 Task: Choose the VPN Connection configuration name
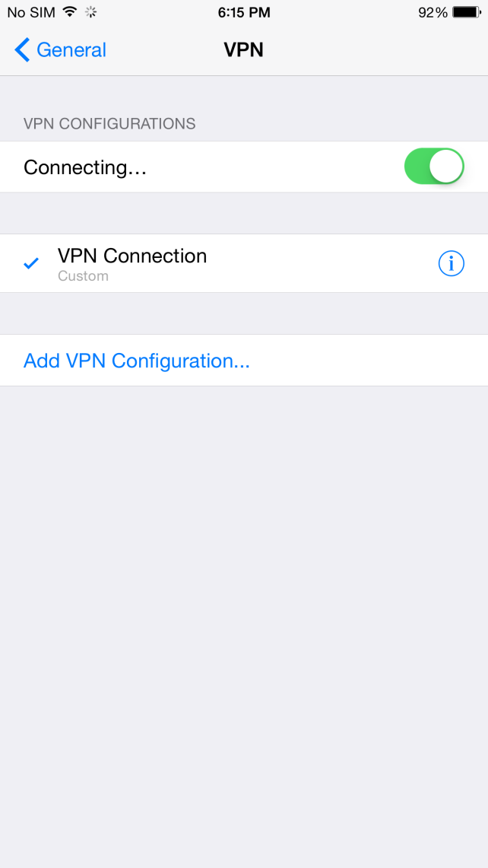(132, 256)
